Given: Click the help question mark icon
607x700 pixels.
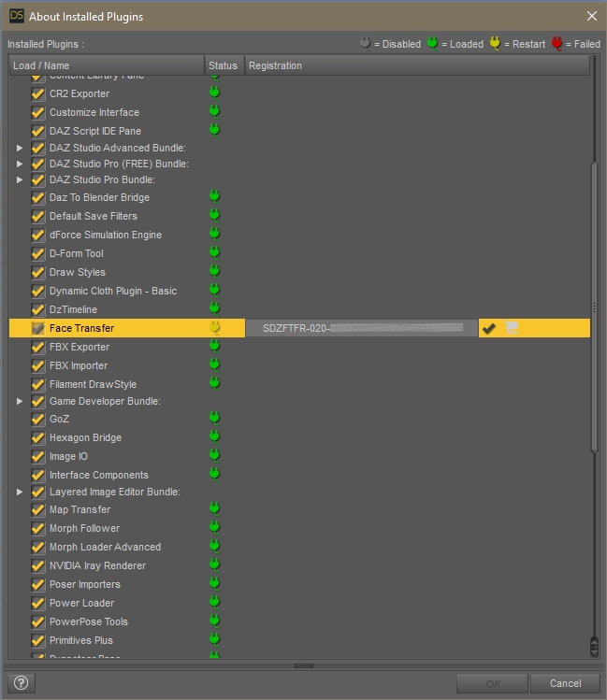Looking at the screenshot, I should pos(21,682).
